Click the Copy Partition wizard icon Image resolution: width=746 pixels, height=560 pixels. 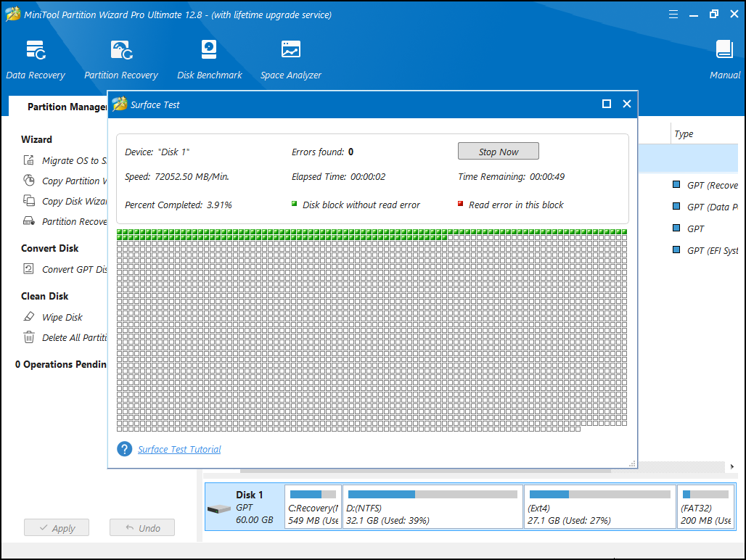tap(29, 180)
